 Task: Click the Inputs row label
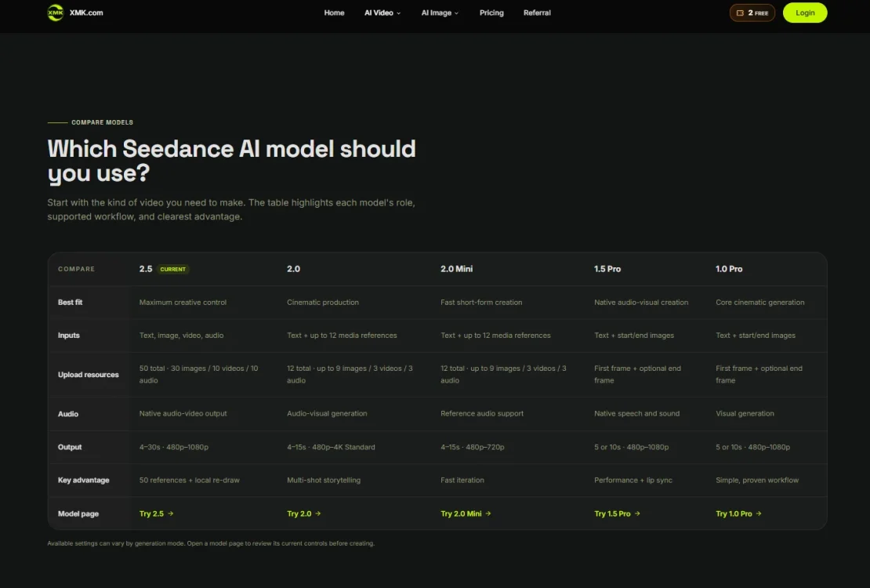[69, 336]
